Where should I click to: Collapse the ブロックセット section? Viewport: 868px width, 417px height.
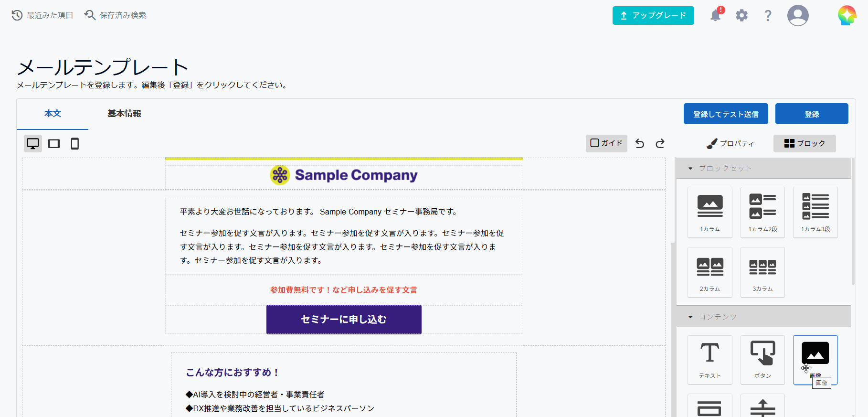coord(763,168)
